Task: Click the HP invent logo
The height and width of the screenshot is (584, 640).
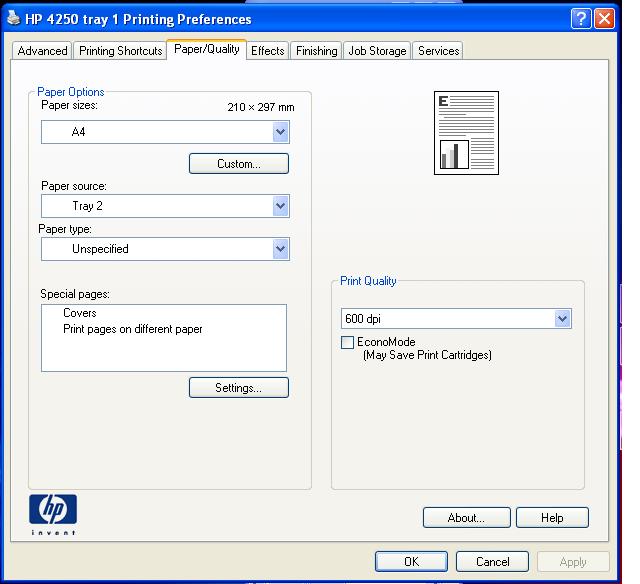Action: point(53,514)
